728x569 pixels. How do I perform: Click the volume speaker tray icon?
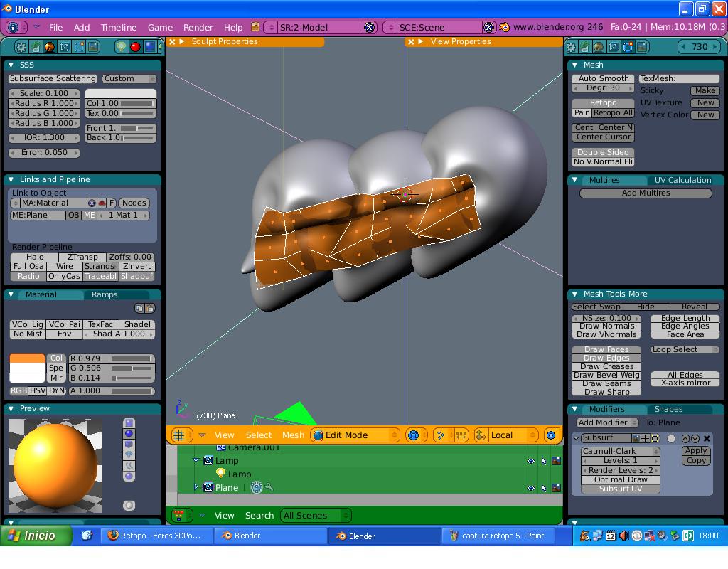(x=623, y=536)
